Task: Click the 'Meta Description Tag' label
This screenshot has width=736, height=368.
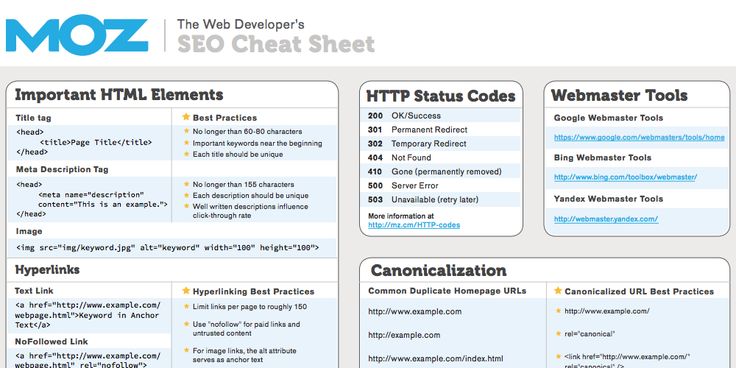Action: 62,169
